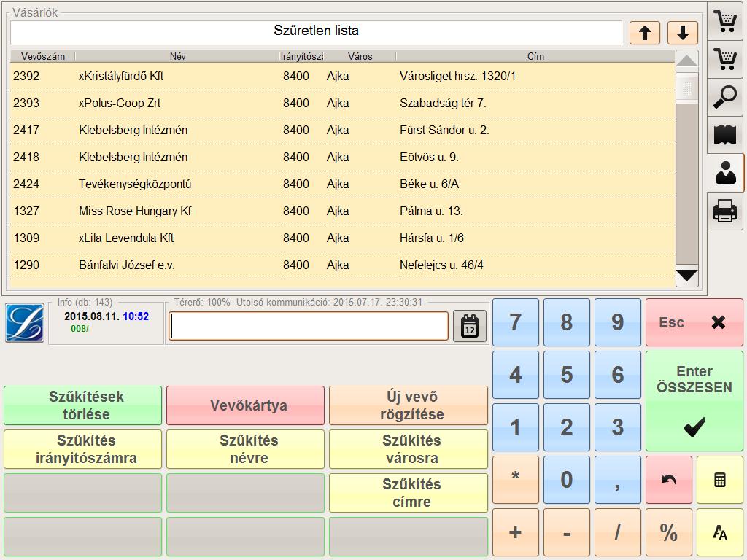The image size is (747, 560).
Task: Sort by Cím column header
Action: click(x=535, y=56)
